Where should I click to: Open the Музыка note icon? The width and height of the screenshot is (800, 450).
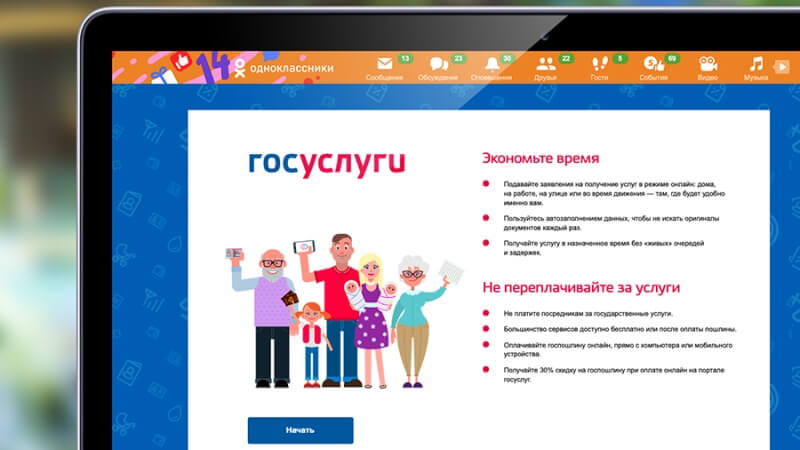click(x=756, y=64)
